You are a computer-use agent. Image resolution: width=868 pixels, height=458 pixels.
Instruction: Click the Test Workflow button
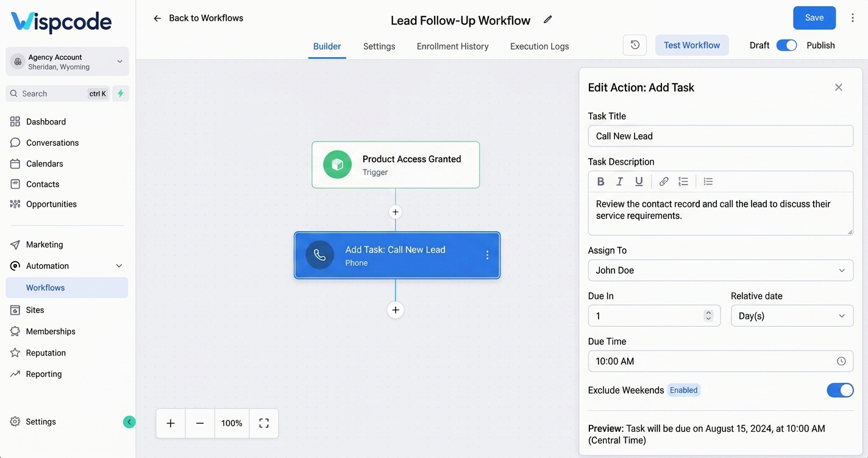pyautogui.click(x=692, y=45)
